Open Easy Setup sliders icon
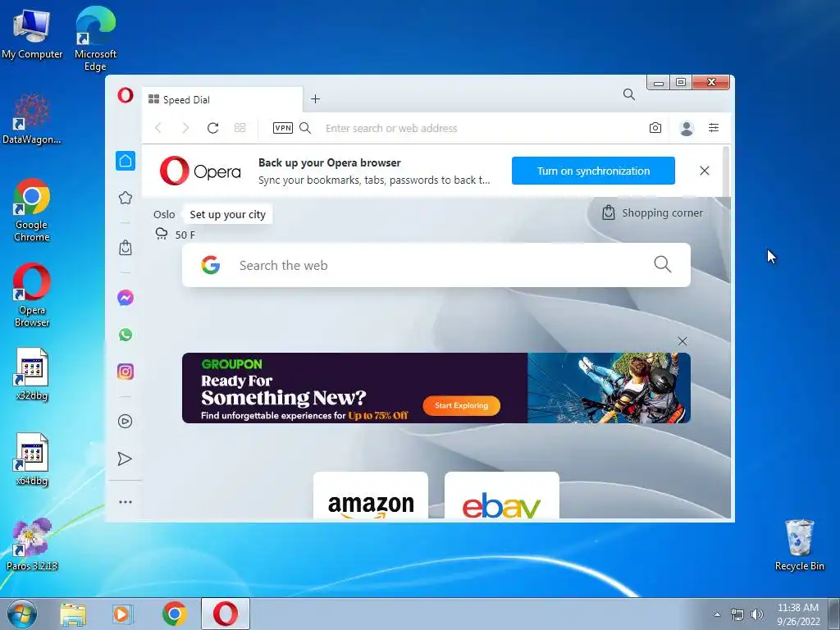The width and height of the screenshot is (840, 630). pos(714,128)
